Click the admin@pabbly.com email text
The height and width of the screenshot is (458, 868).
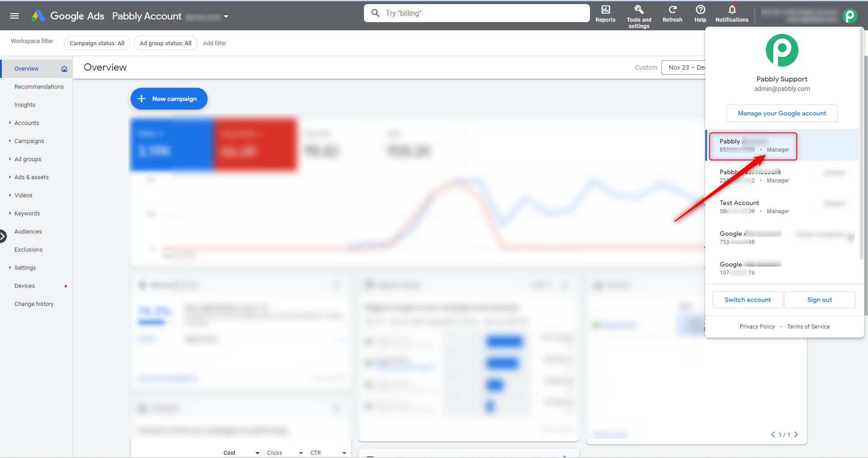(x=782, y=89)
